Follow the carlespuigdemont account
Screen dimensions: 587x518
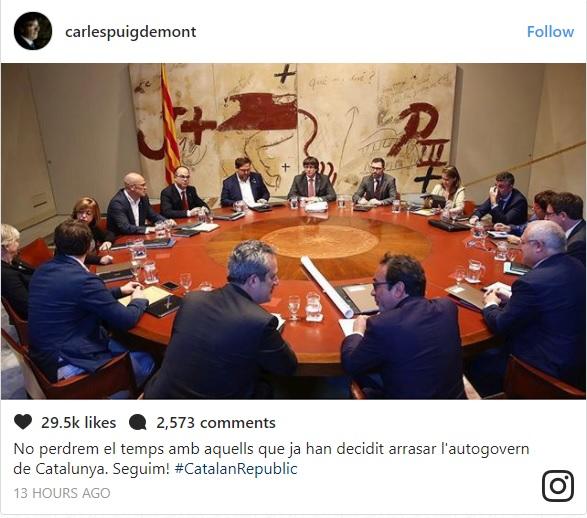point(550,32)
